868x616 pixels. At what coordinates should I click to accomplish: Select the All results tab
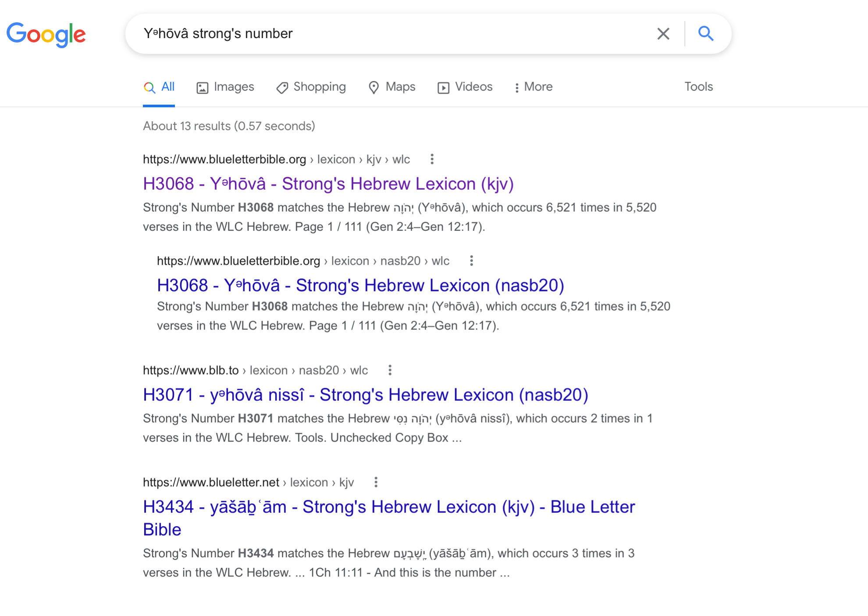click(159, 87)
